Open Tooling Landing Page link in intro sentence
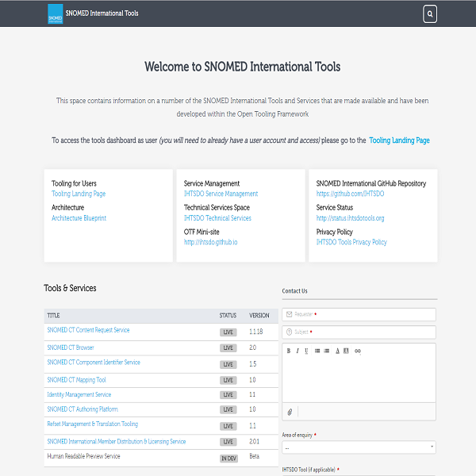This screenshot has height=476, width=476. 399,140
